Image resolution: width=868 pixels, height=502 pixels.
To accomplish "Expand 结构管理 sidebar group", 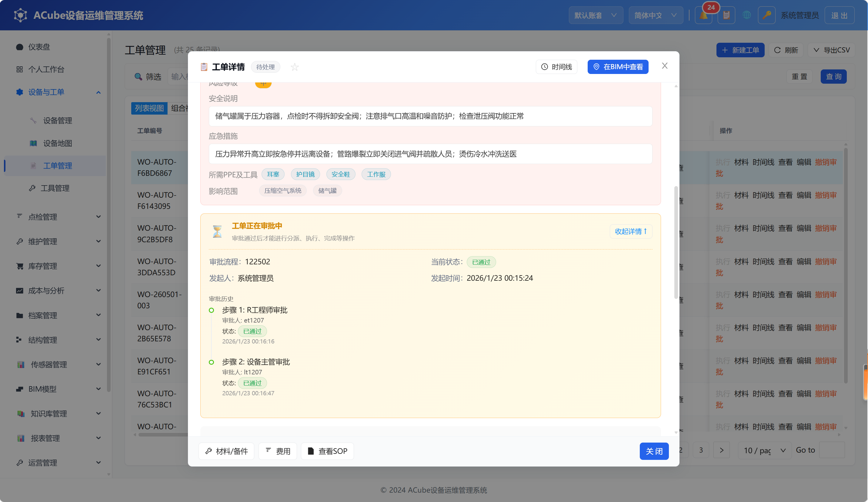I will (55, 340).
